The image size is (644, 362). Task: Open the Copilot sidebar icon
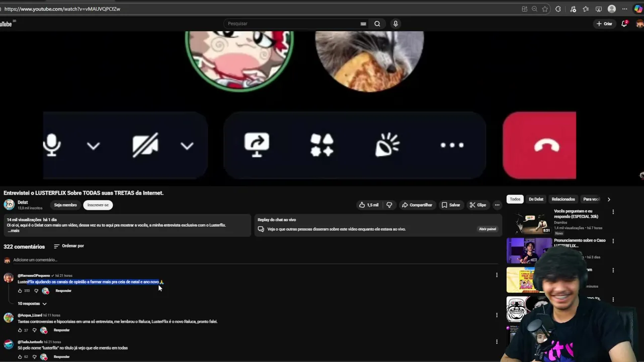(638, 9)
